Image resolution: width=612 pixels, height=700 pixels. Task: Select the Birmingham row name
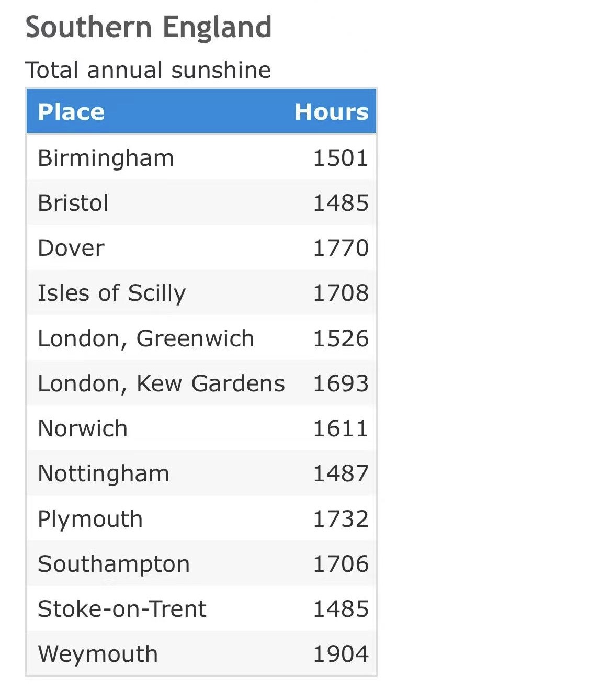(x=106, y=158)
